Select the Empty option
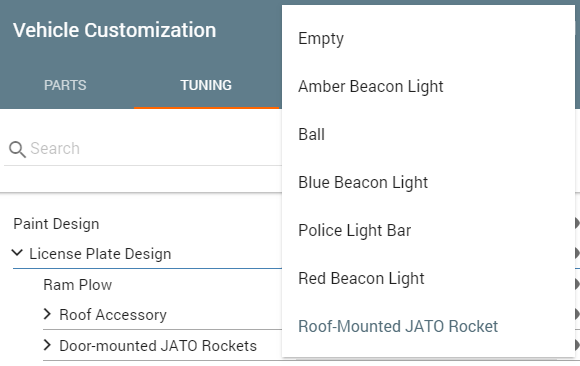The height and width of the screenshot is (366, 580). [428, 38]
